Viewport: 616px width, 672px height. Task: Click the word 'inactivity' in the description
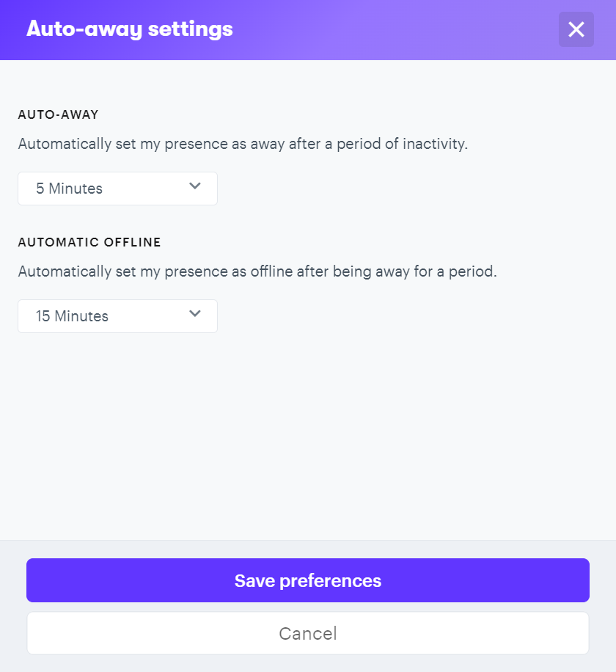pyautogui.click(x=433, y=144)
